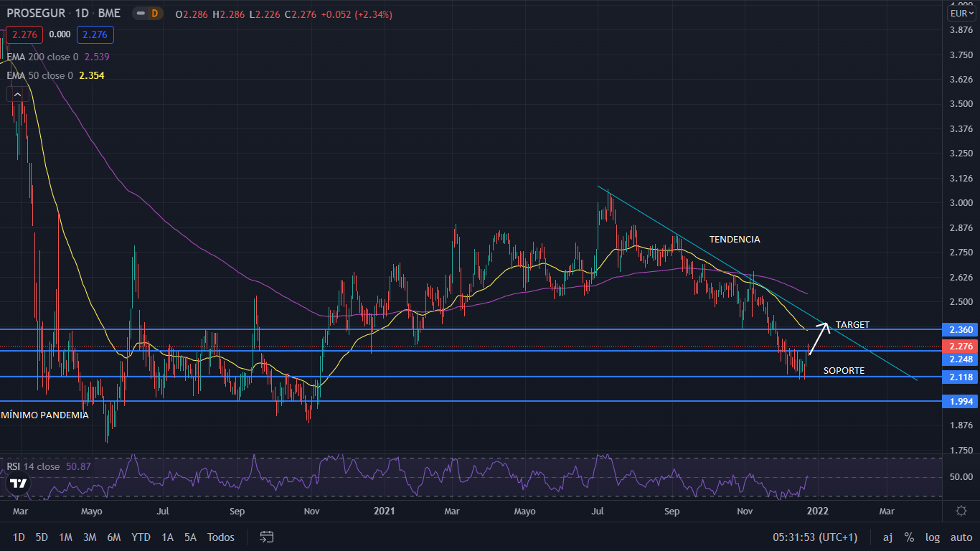
Task: Click the market status pill icon
Action: coord(139,14)
